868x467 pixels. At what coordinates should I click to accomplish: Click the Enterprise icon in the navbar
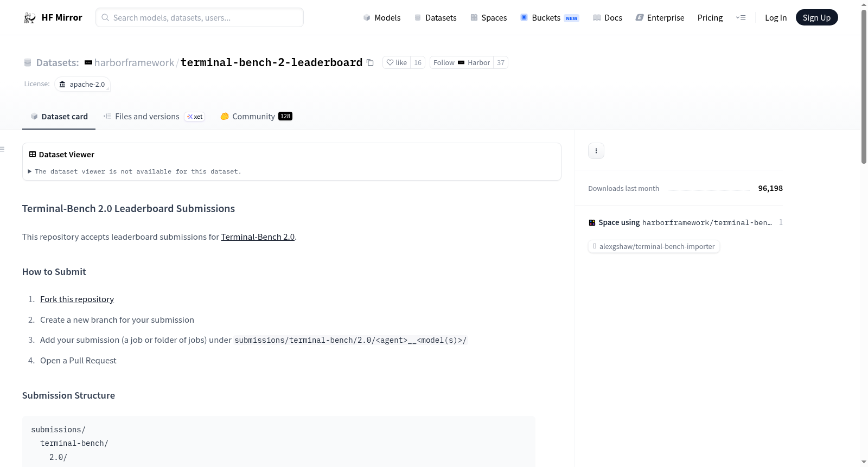pyautogui.click(x=640, y=18)
